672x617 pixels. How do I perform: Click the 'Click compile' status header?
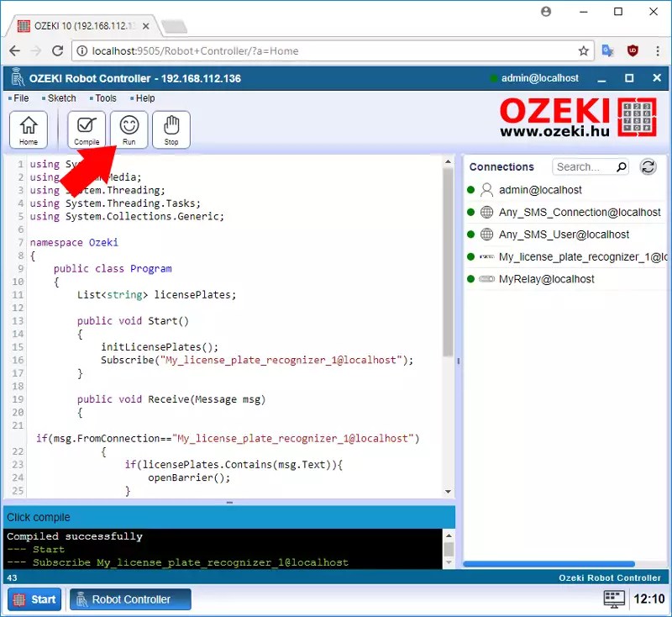point(228,517)
